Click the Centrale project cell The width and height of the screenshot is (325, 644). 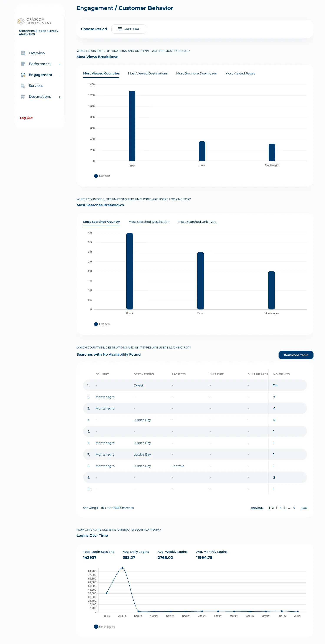pos(178,466)
